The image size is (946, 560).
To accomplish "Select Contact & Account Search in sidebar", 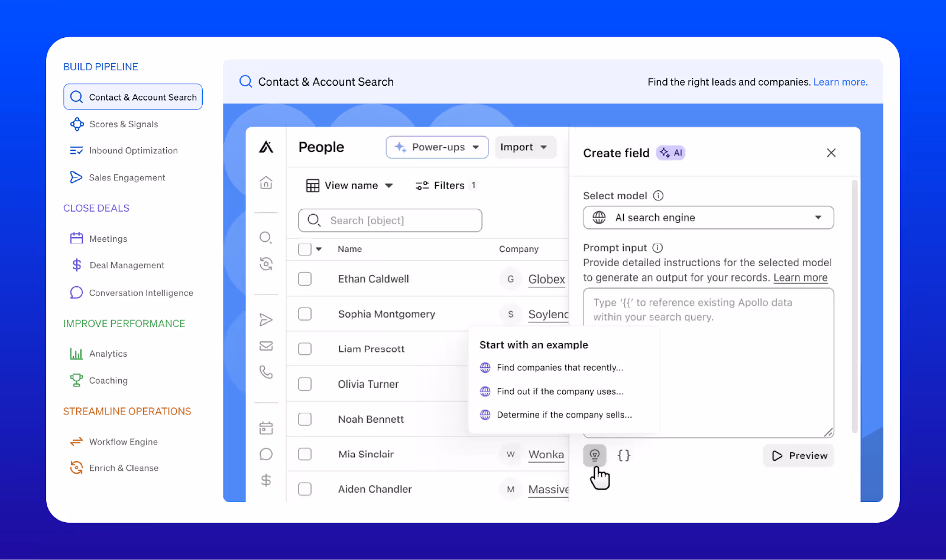I will 133,97.
